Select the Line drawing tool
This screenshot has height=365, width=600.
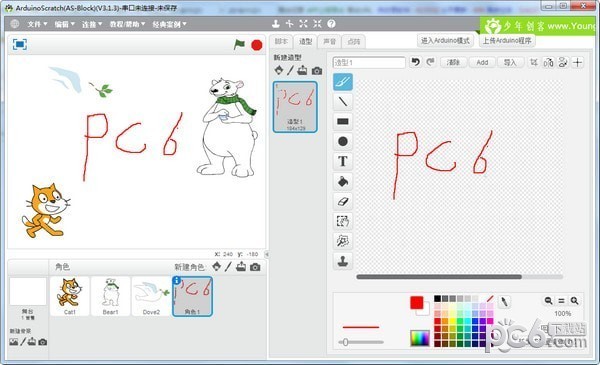point(342,101)
